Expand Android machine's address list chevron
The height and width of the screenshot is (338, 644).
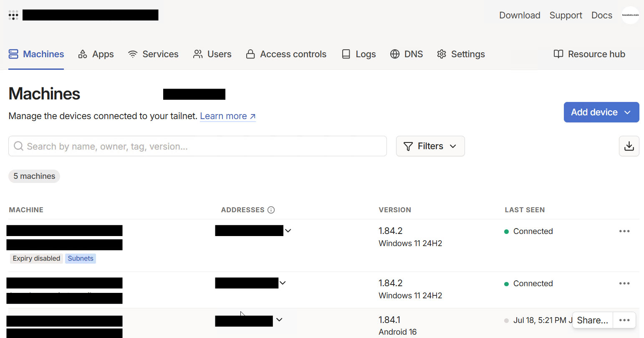pyautogui.click(x=279, y=320)
